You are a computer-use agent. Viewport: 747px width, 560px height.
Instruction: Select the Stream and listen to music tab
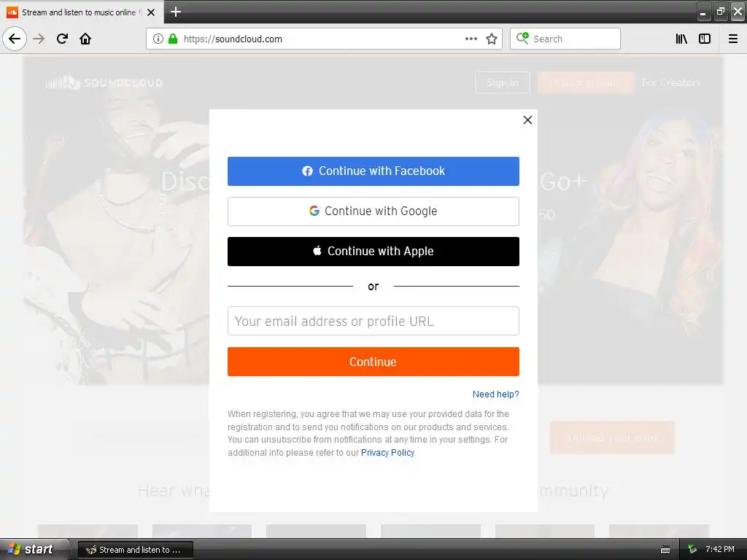[82, 12]
